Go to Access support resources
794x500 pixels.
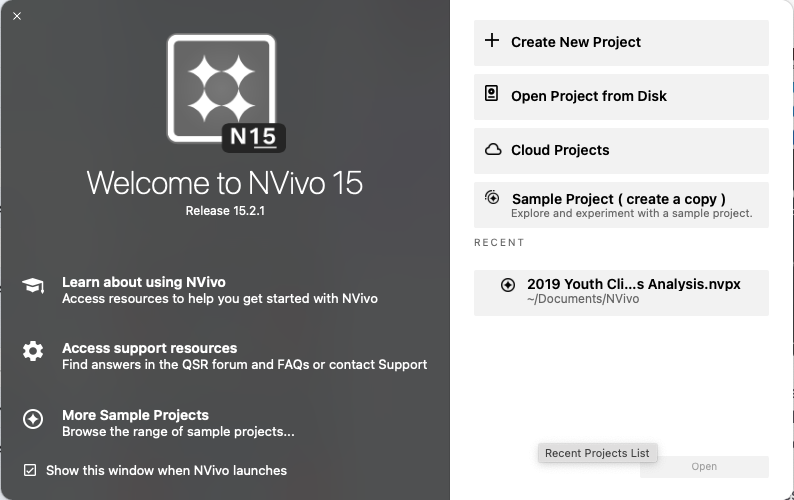149,348
